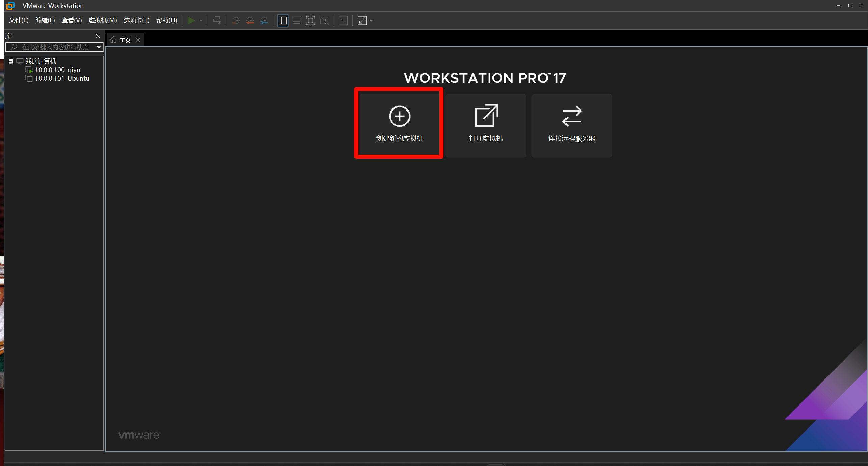
Task: Open the library search filter dropdown
Action: coord(99,47)
